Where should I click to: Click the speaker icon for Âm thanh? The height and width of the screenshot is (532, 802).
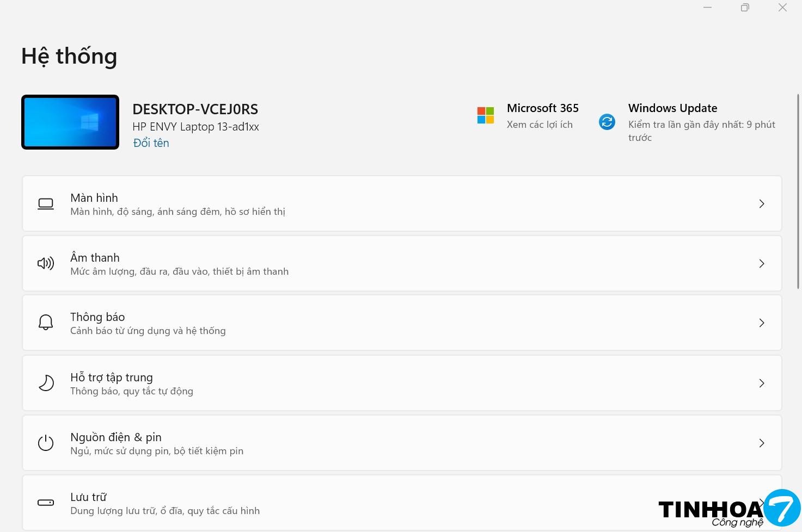click(x=46, y=264)
